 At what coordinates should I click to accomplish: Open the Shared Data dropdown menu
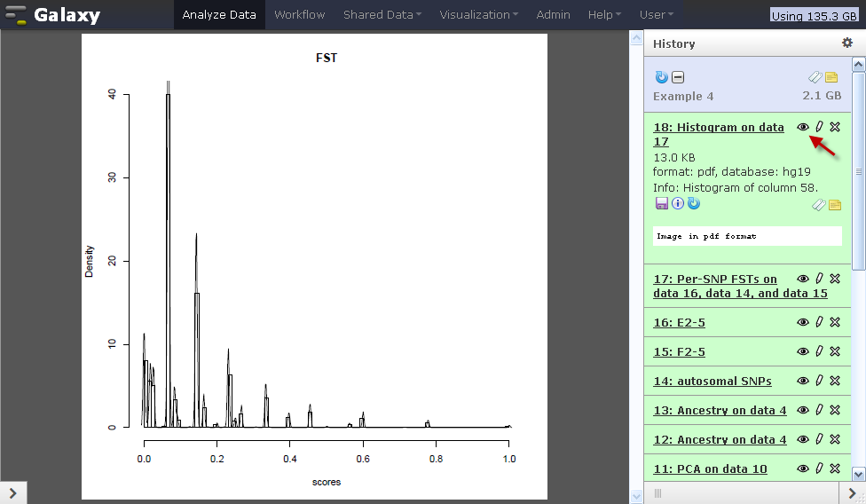coord(382,15)
